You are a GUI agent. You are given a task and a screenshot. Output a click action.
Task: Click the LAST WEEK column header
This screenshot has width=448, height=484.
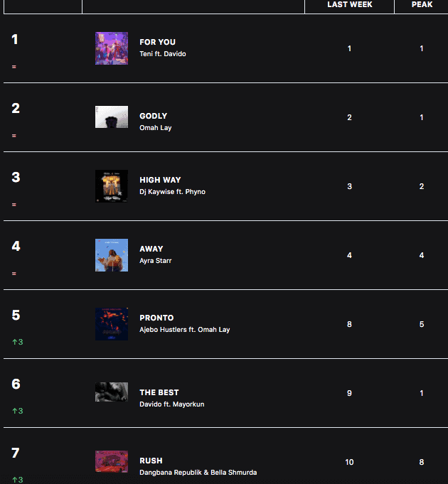(x=349, y=5)
